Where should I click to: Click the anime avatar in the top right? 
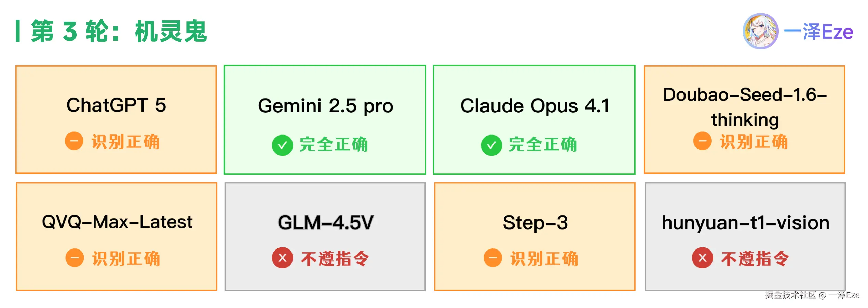tap(760, 31)
